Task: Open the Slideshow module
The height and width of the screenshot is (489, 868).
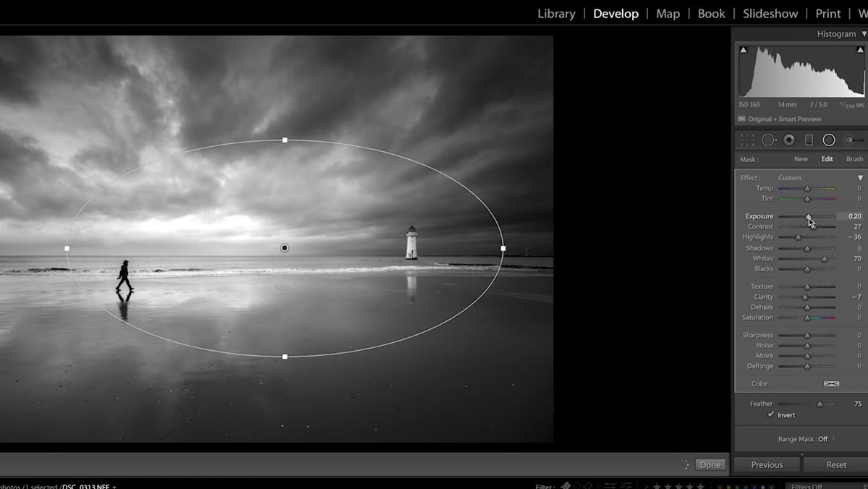Action: click(770, 14)
